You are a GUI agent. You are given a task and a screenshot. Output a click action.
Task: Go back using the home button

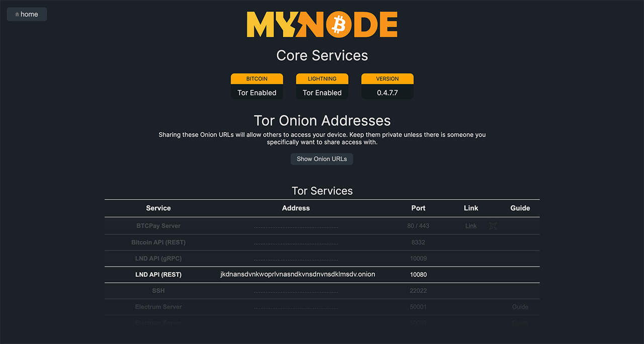[x=27, y=14]
